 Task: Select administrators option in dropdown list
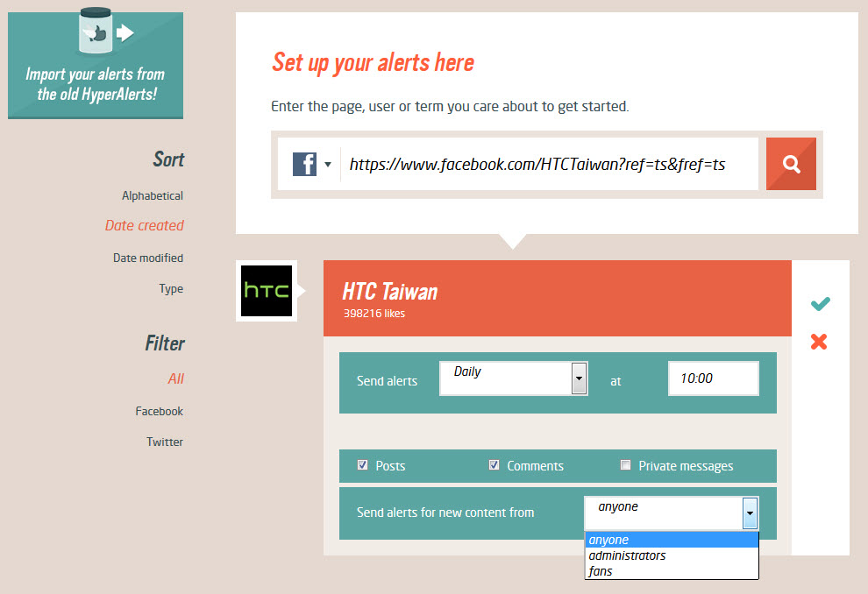[x=672, y=555]
